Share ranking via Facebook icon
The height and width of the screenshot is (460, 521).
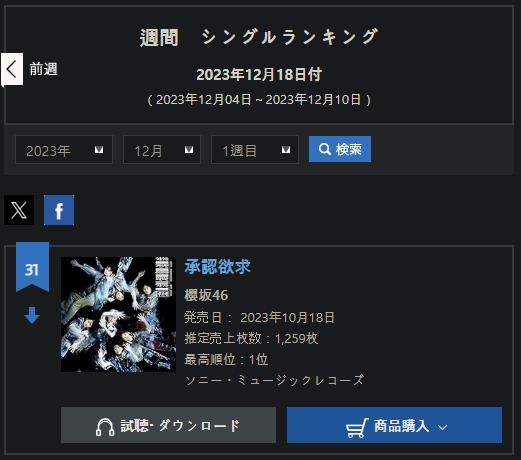click(59, 210)
